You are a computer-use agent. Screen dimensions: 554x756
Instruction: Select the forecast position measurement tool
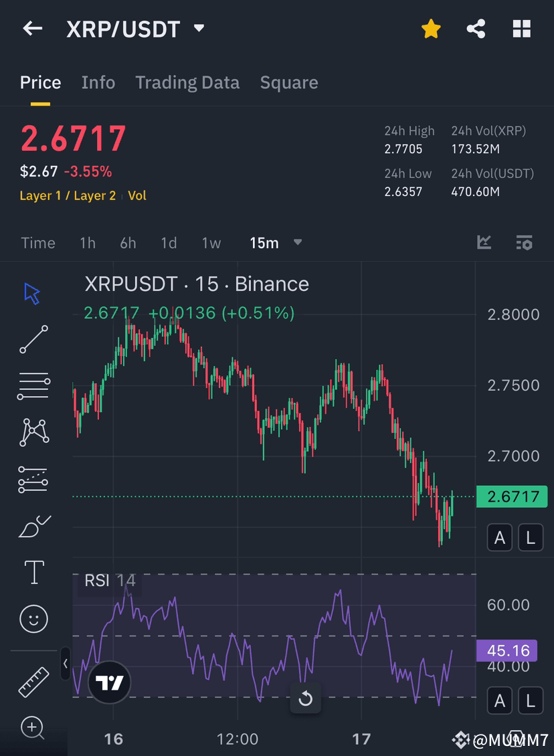(x=33, y=479)
